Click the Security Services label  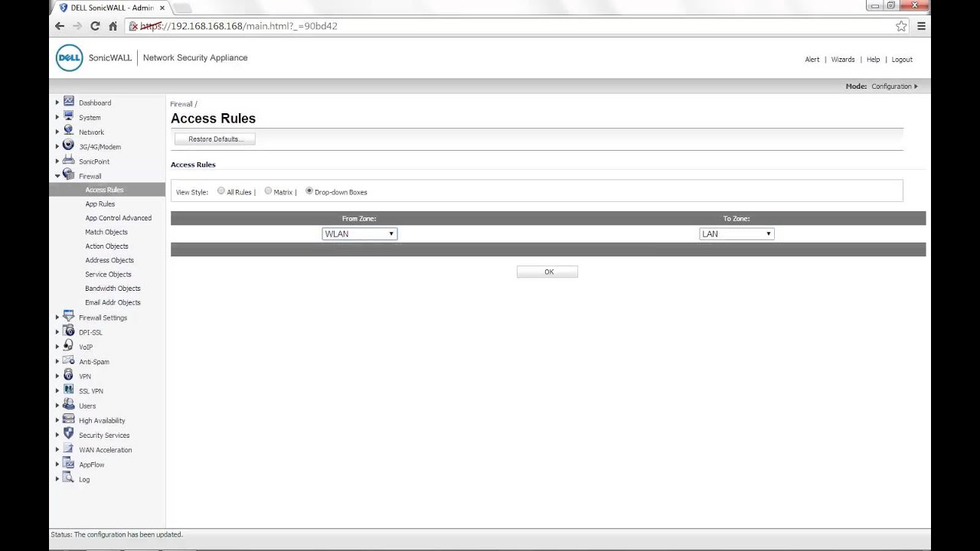(x=104, y=435)
